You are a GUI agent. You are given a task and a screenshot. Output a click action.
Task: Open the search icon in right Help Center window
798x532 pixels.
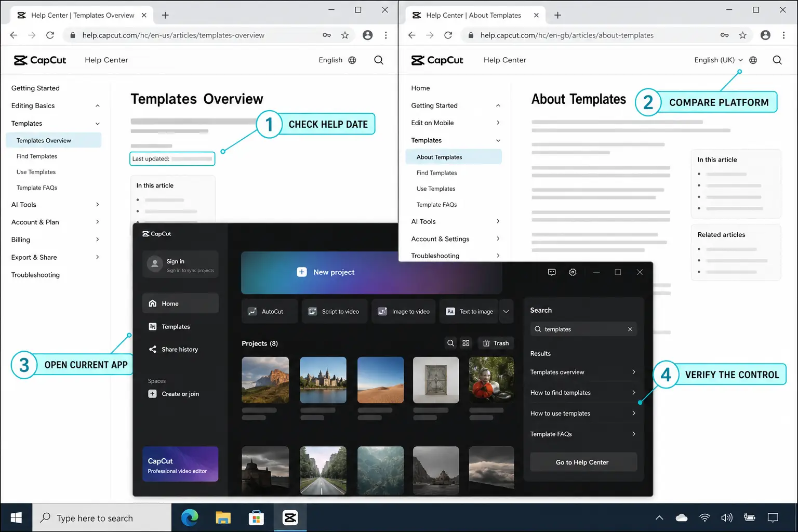tap(777, 60)
